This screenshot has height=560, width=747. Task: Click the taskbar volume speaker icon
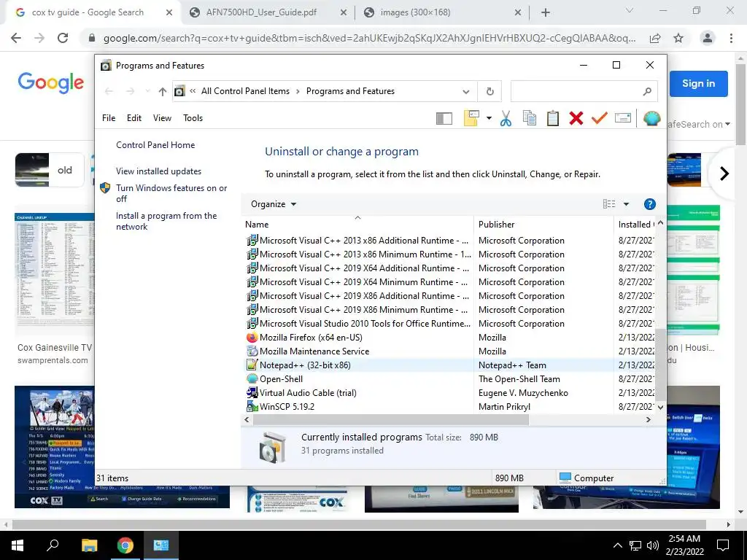(x=653, y=545)
